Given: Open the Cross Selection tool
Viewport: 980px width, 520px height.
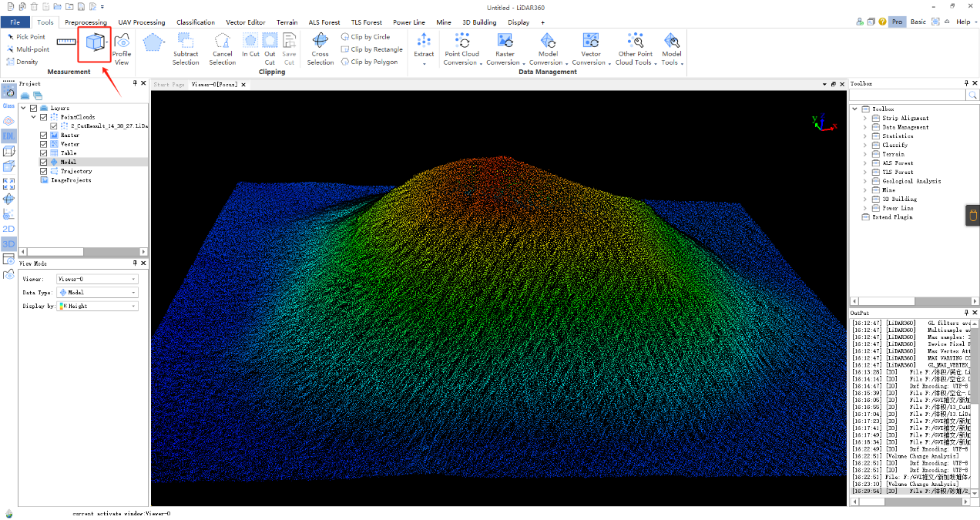Looking at the screenshot, I should 321,48.
